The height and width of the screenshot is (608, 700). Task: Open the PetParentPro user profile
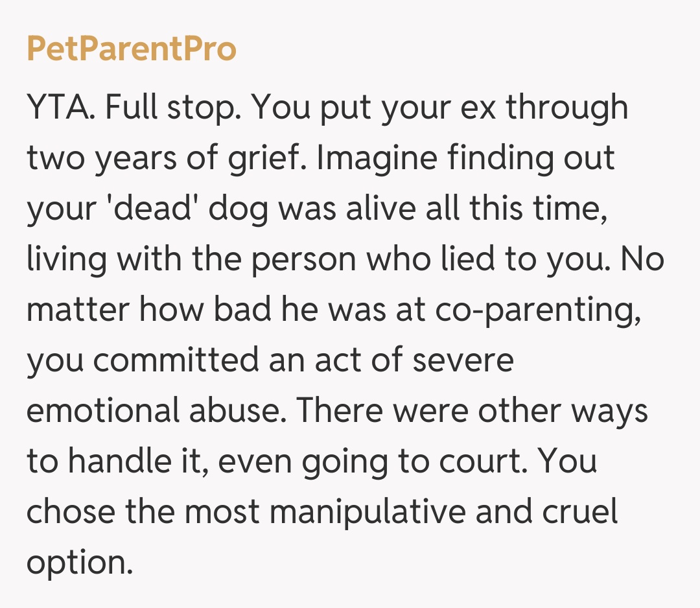coord(132,49)
